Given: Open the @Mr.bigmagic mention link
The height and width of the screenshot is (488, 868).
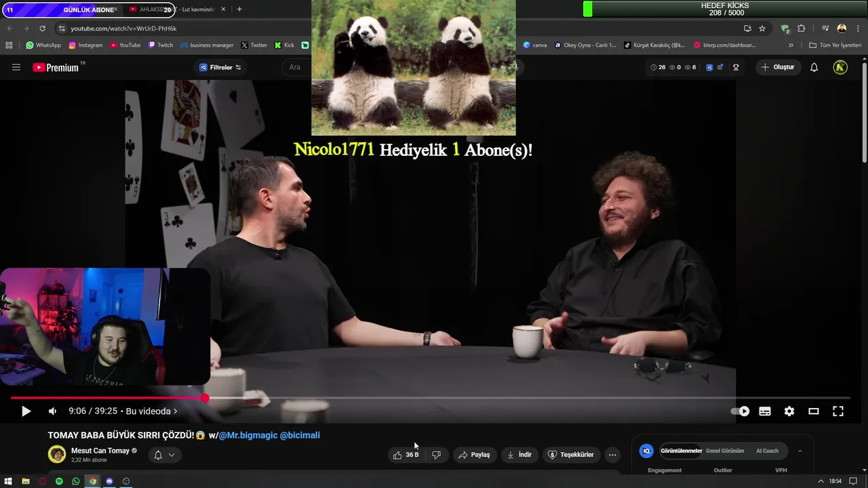Looking at the screenshot, I should (x=248, y=435).
